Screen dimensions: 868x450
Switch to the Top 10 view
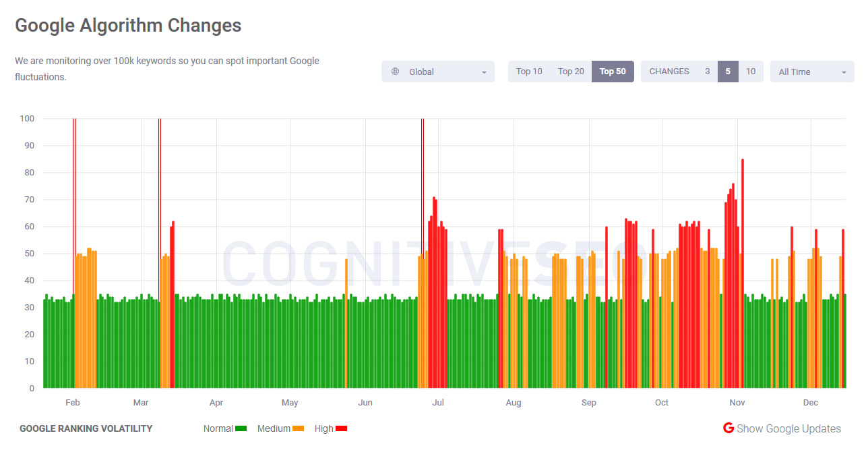(529, 71)
